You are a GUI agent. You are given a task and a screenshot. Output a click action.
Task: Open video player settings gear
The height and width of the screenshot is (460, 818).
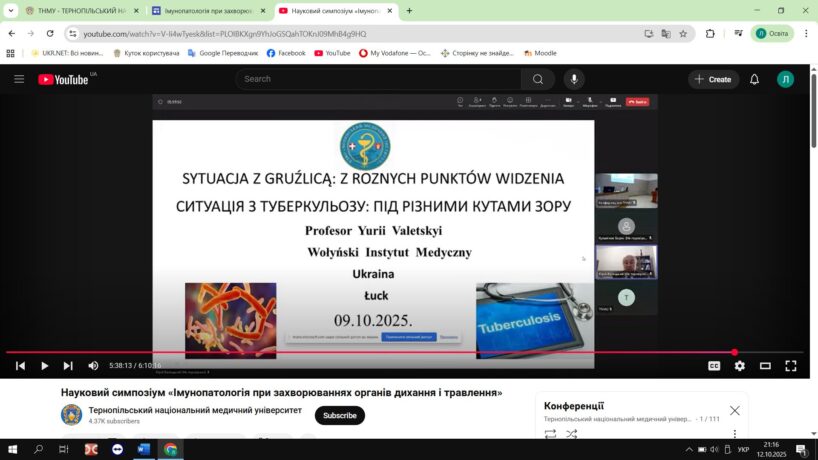740,366
